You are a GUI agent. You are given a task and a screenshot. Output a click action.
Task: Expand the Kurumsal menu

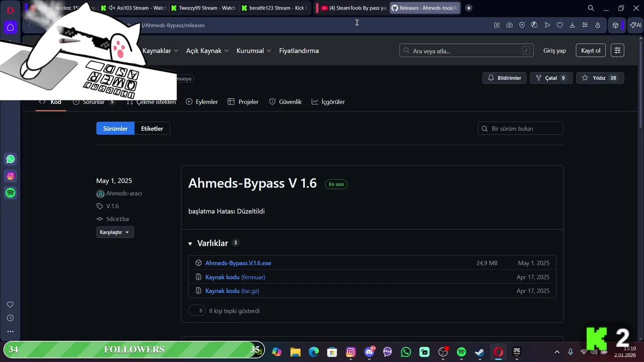point(254,51)
